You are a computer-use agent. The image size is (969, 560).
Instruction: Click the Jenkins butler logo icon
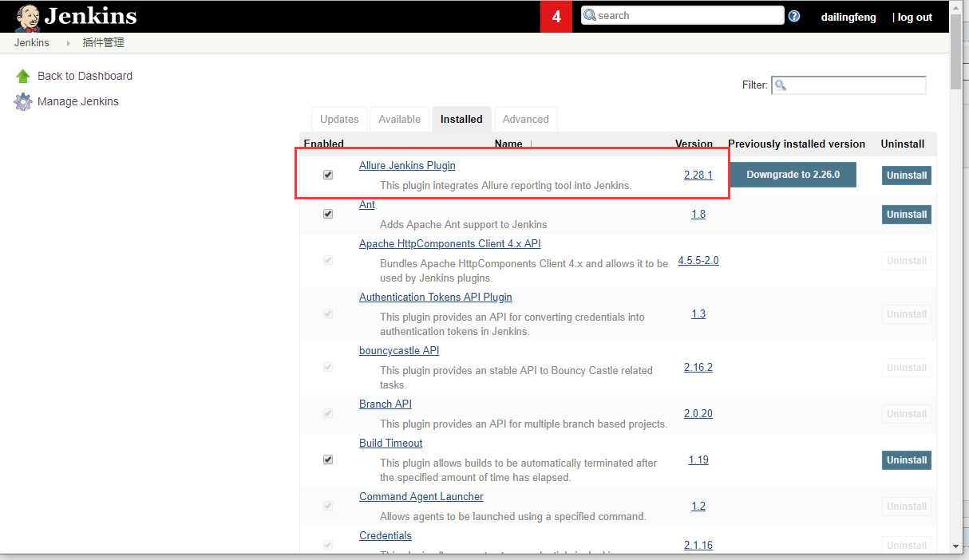click(x=26, y=17)
